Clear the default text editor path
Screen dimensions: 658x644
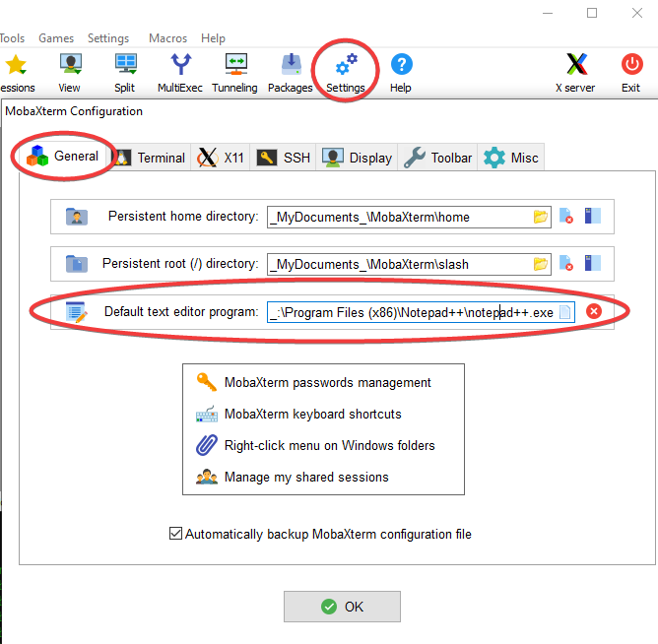(594, 312)
